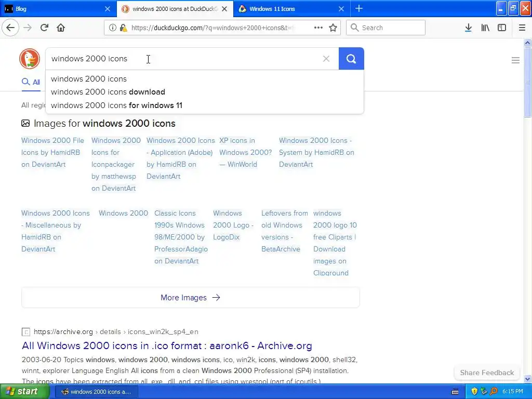Open the Downloads arrow icon
The width and height of the screenshot is (532, 399).
468,28
